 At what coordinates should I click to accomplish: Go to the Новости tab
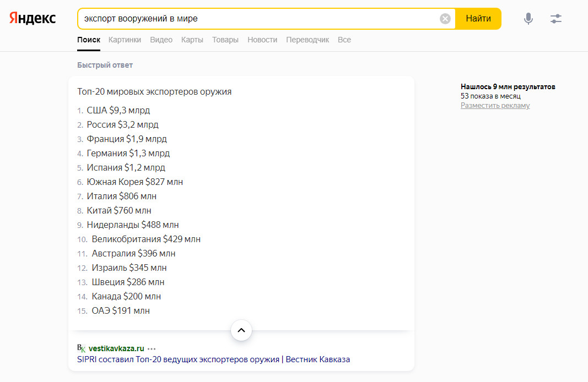pos(262,40)
